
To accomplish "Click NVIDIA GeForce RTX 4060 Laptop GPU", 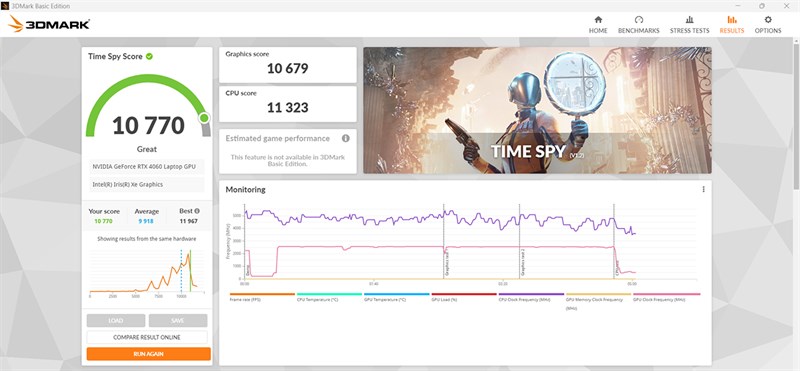I will pyautogui.click(x=147, y=167).
